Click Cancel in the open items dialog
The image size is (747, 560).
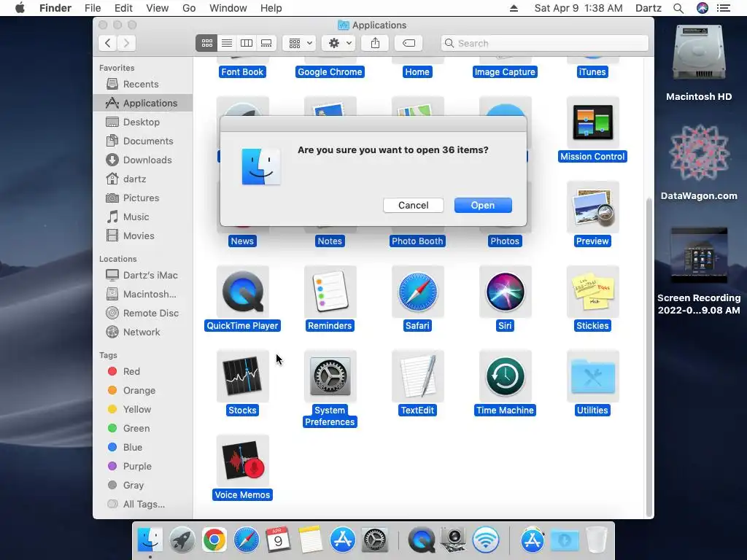coord(413,205)
